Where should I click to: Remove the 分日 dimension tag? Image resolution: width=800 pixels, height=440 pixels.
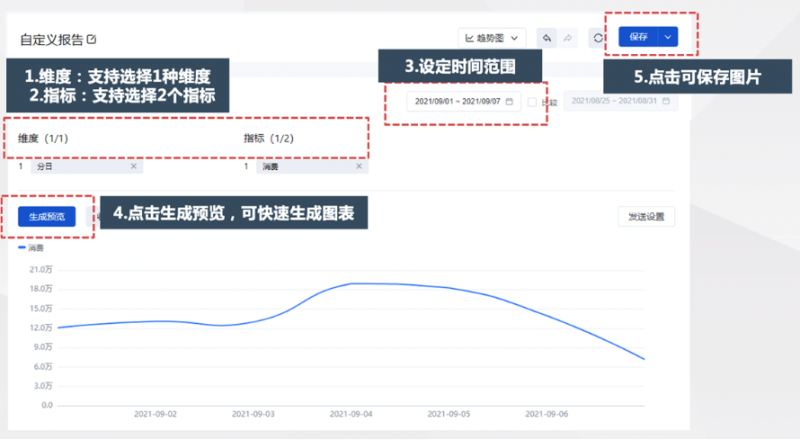coord(134,166)
